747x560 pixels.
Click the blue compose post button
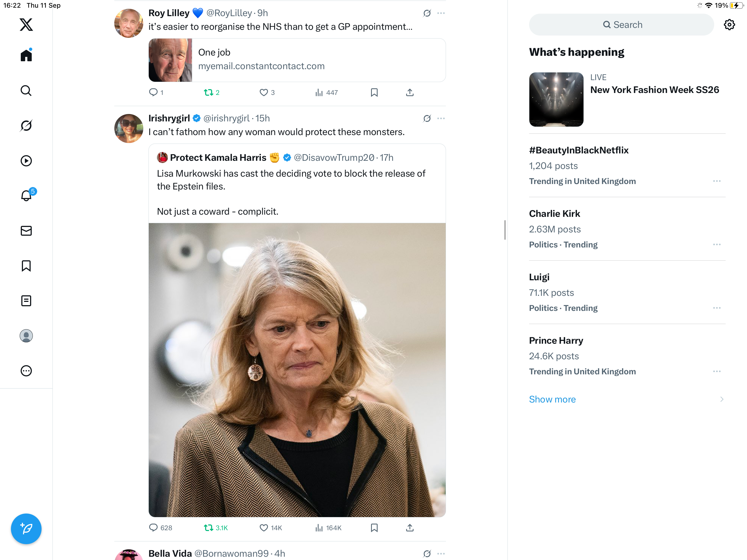point(26,529)
